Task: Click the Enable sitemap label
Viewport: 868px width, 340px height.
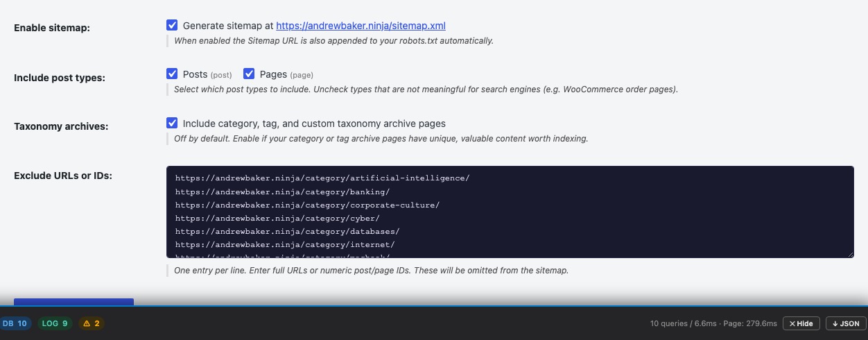Action: tap(52, 28)
